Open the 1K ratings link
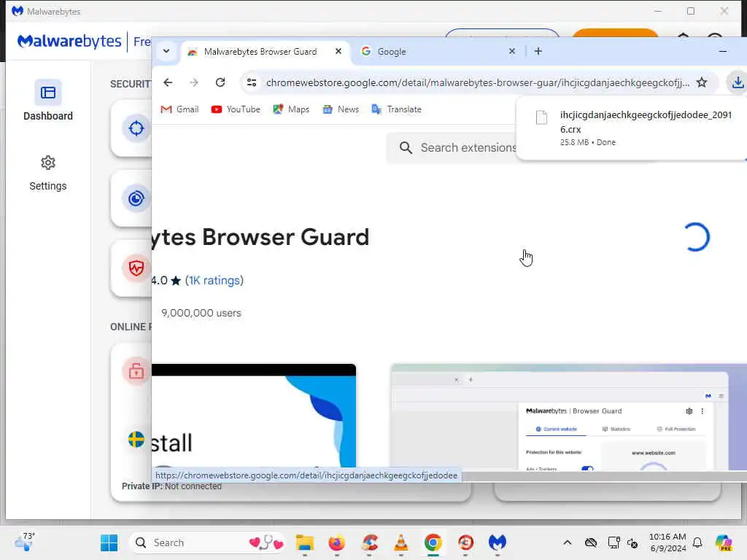This screenshot has width=747, height=560. 214,281
